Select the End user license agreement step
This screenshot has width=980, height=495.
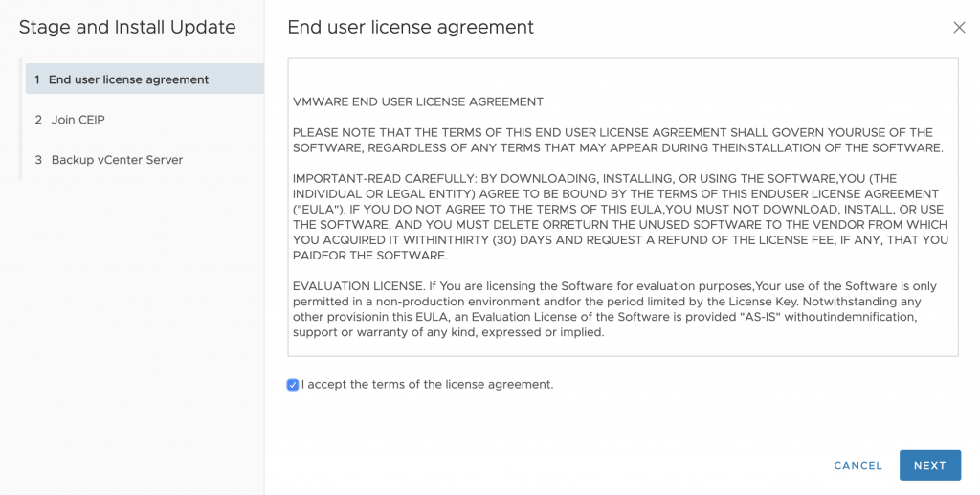(145, 79)
